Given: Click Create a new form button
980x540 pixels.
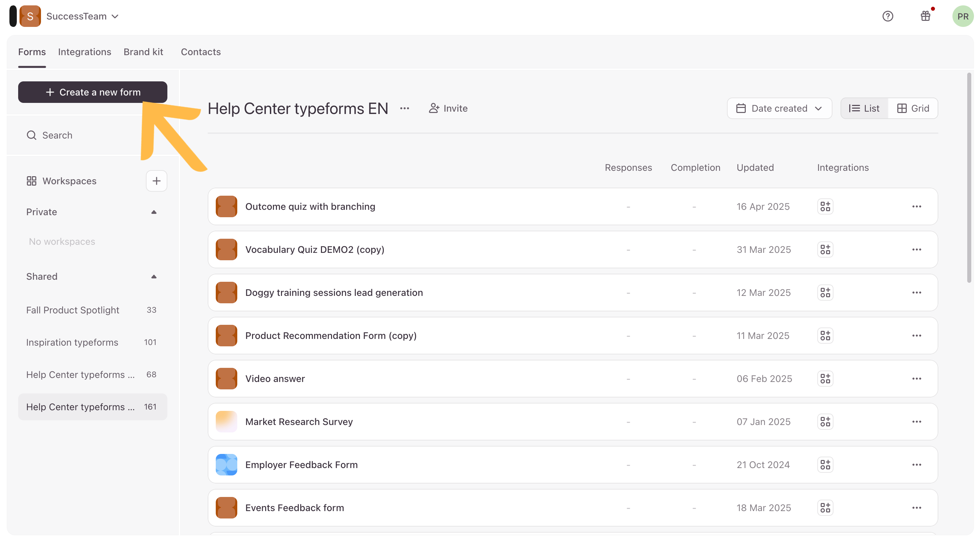Looking at the screenshot, I should tap(92, 92).
